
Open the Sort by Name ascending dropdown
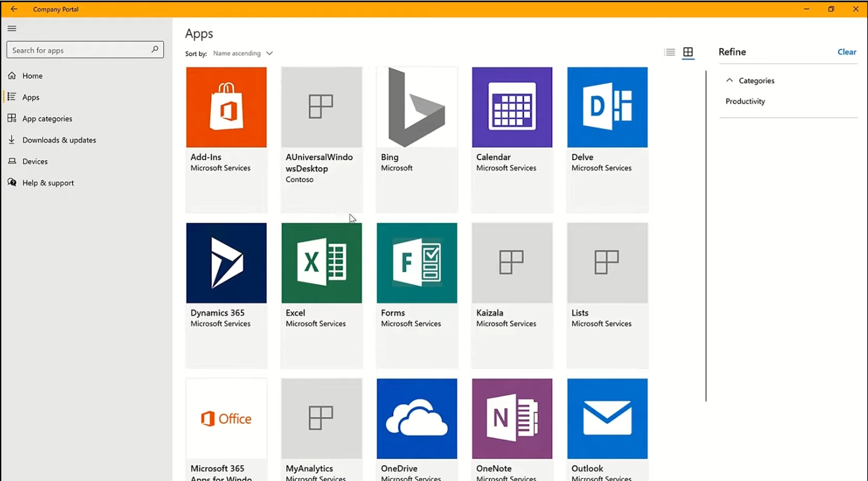243,53
